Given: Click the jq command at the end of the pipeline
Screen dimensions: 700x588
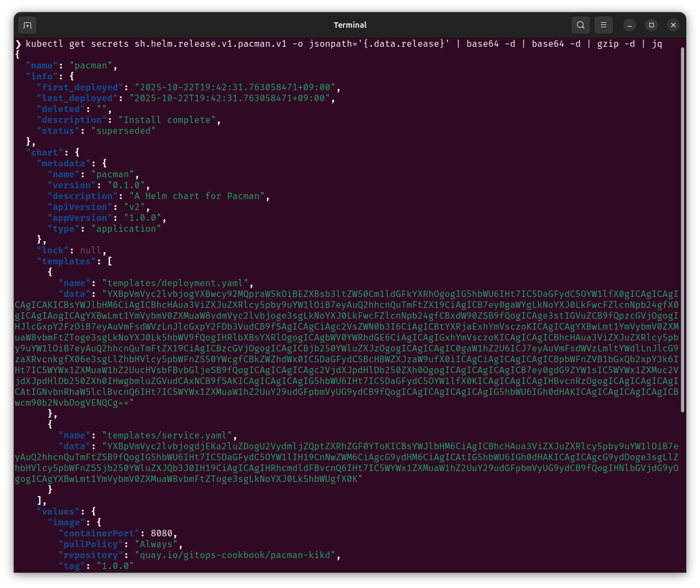Looking at the screenshot, I should pyautogui.click(x=657, y=44).
